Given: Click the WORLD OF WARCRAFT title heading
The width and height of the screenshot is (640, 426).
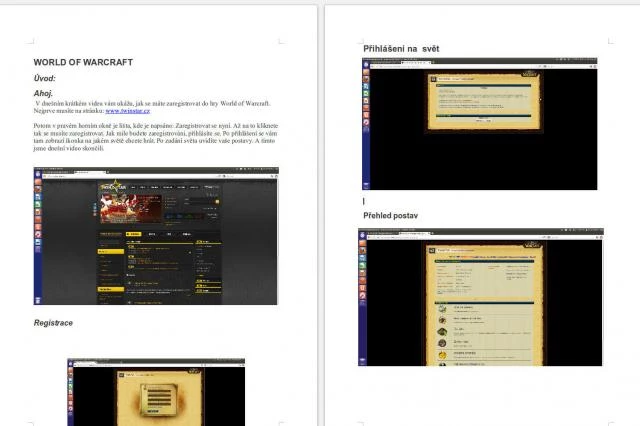Looking at the screenshot, I should [x=83, y=62].
